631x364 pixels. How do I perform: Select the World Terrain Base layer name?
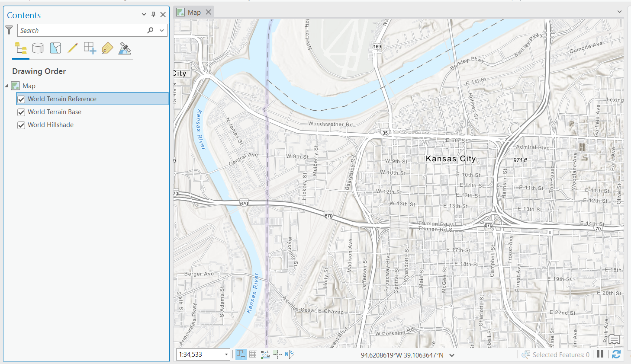pyautogui.click(x=55, y=112)
